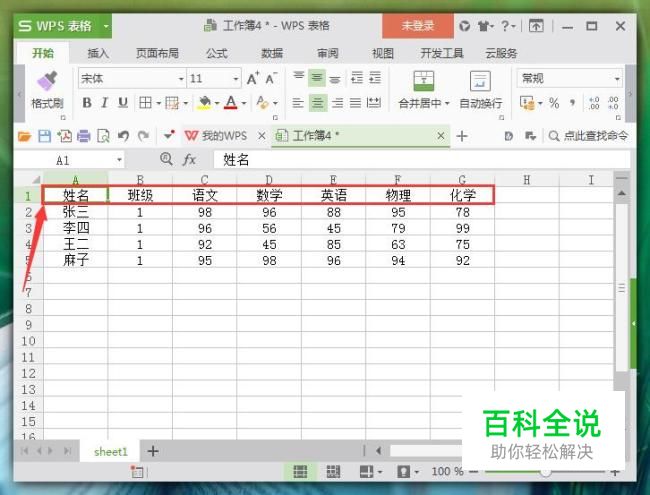Click the currency format icon

point(527,103)
